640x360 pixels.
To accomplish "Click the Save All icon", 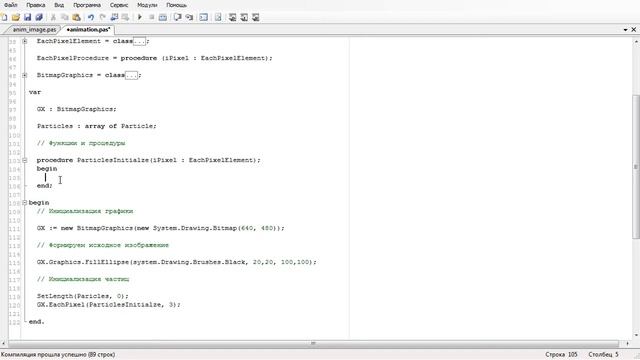I will pos(39,17).
